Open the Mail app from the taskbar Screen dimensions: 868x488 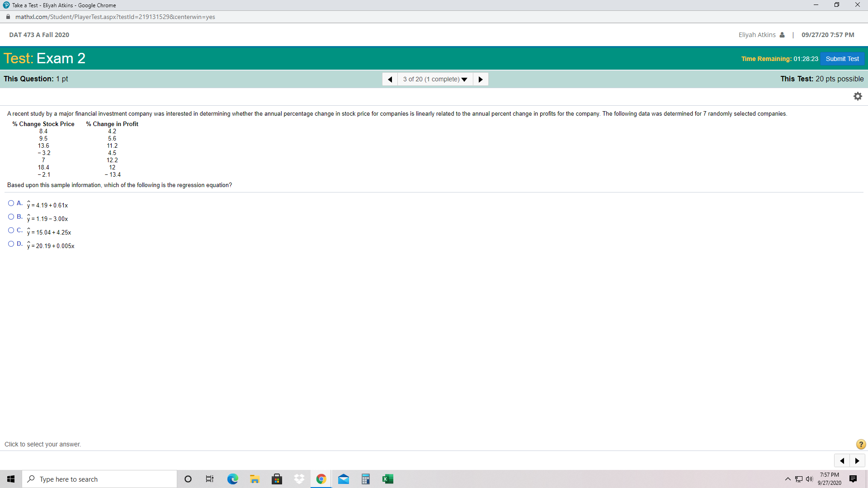tap(344, 479)
